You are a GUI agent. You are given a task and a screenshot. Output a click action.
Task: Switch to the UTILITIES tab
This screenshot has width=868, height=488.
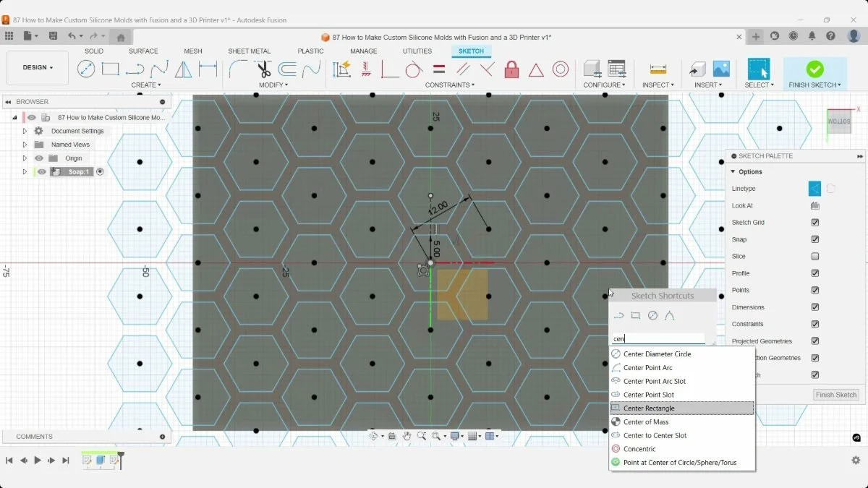point(417,51)
